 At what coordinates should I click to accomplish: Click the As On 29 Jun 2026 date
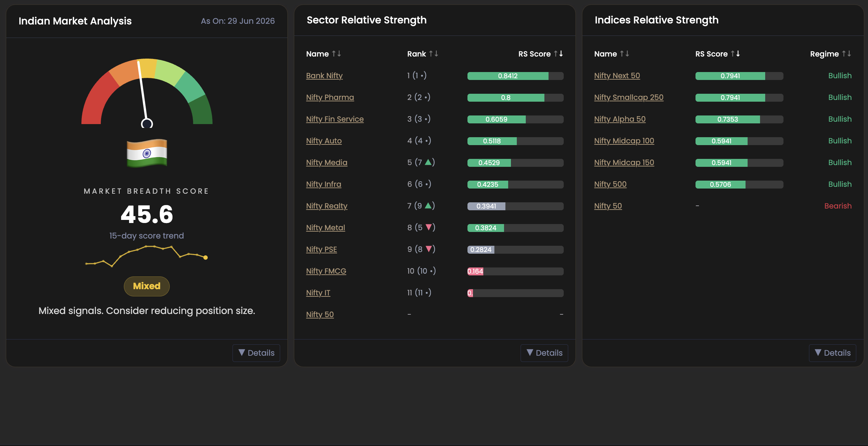click(238, 21)
